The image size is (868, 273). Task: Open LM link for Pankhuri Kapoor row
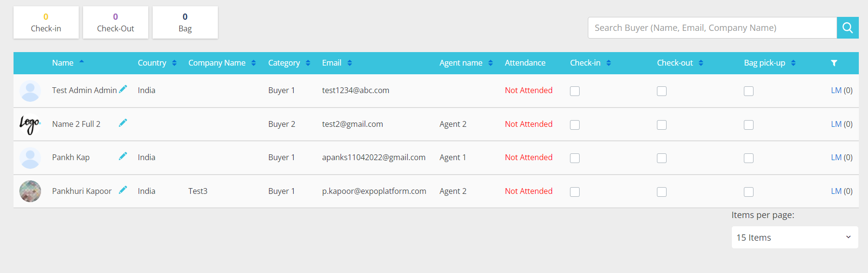click(836, 191)
